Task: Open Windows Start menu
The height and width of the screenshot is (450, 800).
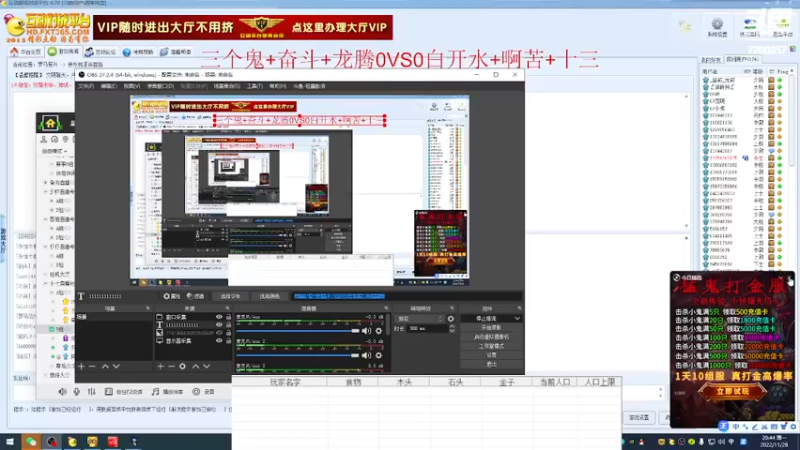Action: pyautogui.click(x=10, y=442)
